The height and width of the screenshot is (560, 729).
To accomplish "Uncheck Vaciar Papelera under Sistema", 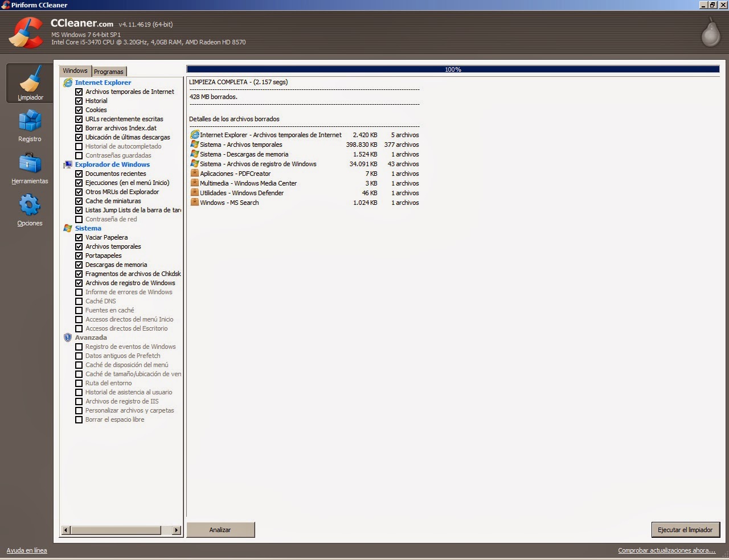I will tap(79, 237).
